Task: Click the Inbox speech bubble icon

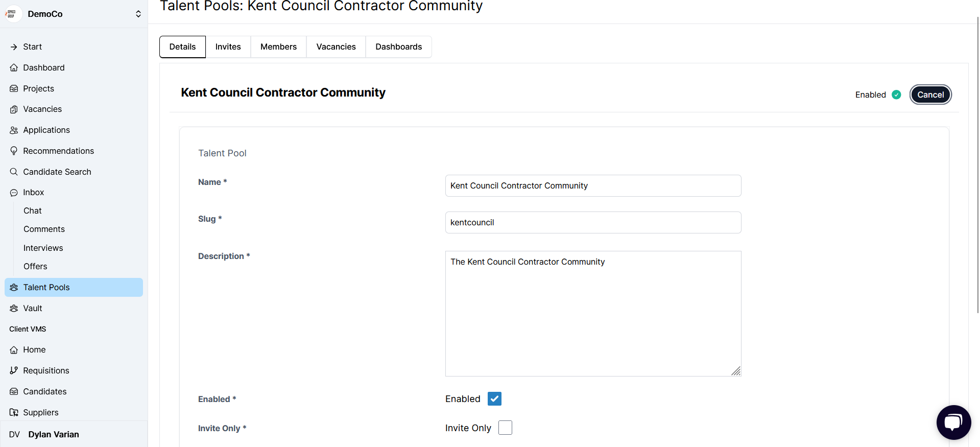Action: 14,193
